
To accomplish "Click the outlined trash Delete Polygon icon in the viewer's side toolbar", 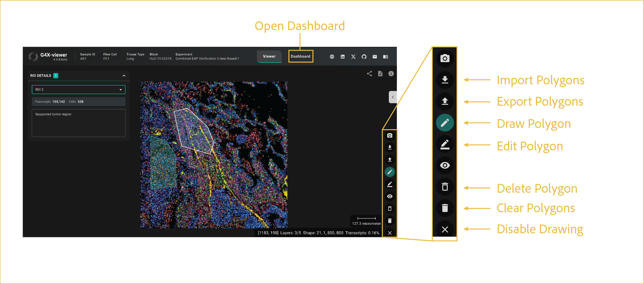I will click(x=389, y=209).
